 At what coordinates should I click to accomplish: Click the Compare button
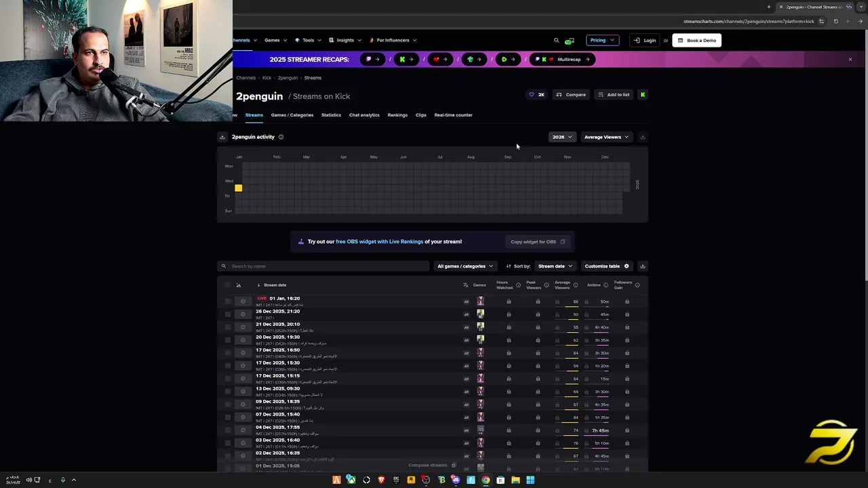tap(571, 95)
